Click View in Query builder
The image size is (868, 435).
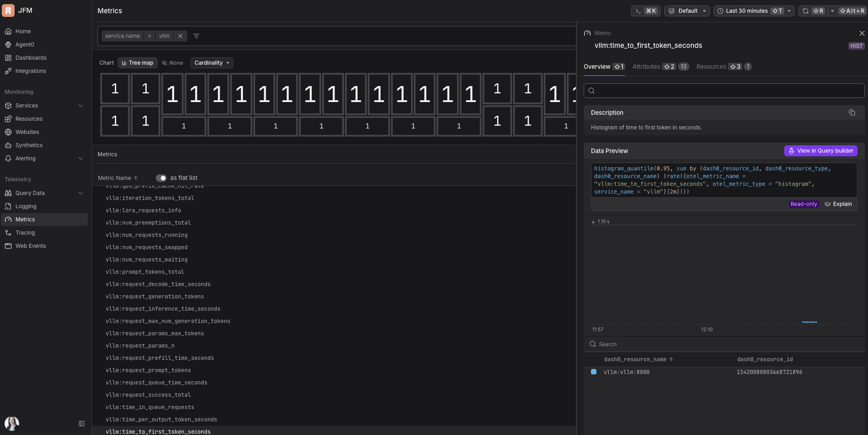tap(821, 151)
